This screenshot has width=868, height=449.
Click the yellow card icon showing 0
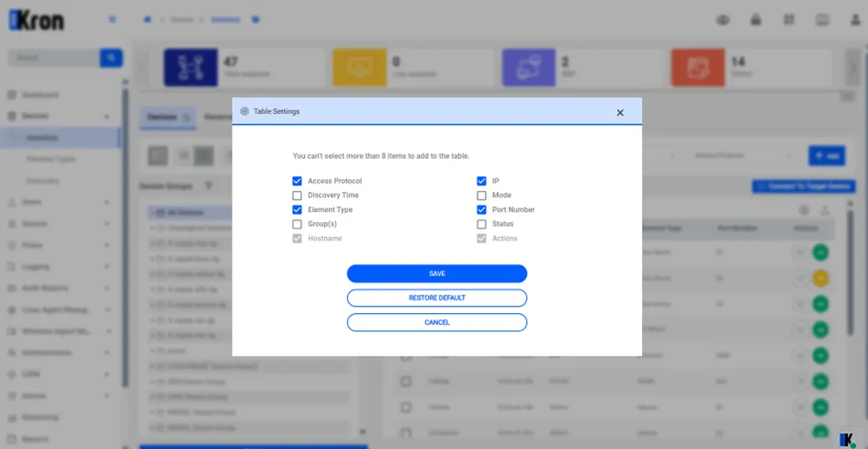(x=360, y=68)
